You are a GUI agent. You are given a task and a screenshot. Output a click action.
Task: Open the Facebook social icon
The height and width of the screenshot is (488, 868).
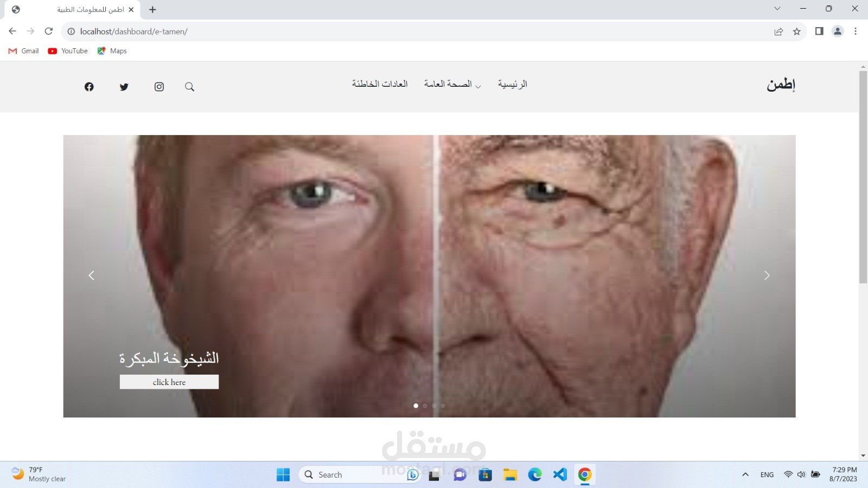[89, 87]
